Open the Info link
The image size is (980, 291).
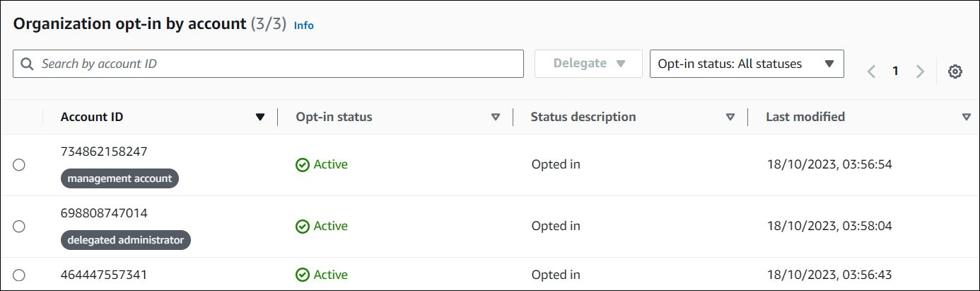coord(303,25)
